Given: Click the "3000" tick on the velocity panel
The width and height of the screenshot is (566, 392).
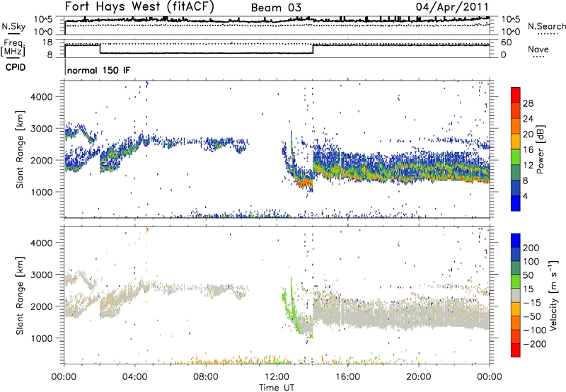Looking at the screenshot, I should tap(42, 275).
